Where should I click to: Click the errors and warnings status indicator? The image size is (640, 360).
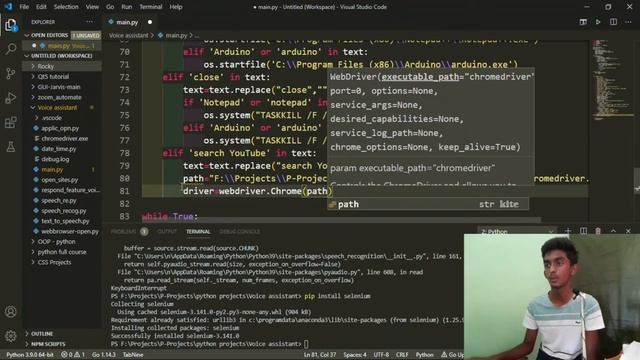click(x=73, y=355)
